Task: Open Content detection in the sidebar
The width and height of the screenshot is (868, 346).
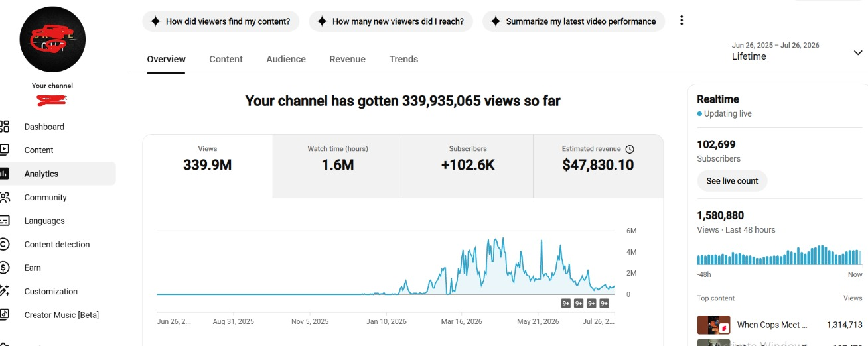Action: pyautogui.click(x=57, y=245)
